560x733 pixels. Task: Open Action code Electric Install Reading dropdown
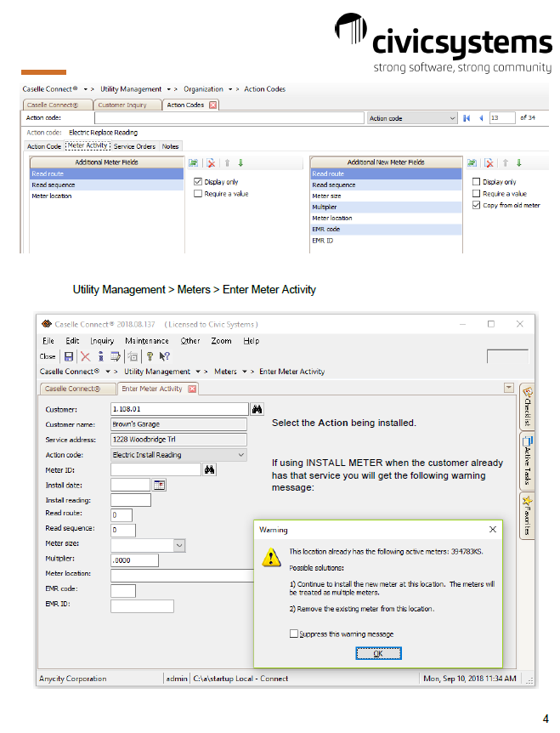[x=241, y=455]
